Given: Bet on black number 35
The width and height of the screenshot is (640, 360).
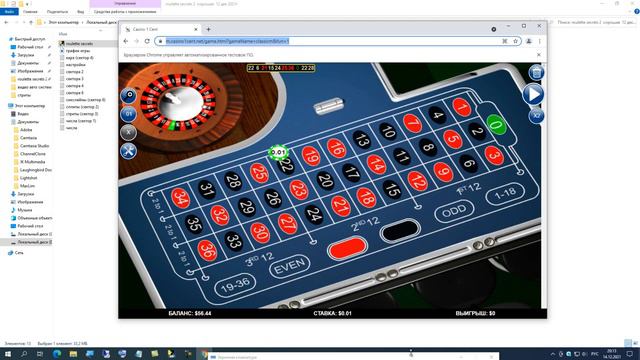Looking at the screenshot, I should 193,224.
